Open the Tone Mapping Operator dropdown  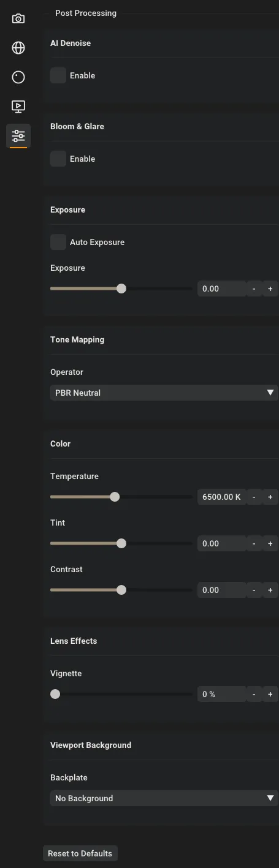click(x=164, y=393)
